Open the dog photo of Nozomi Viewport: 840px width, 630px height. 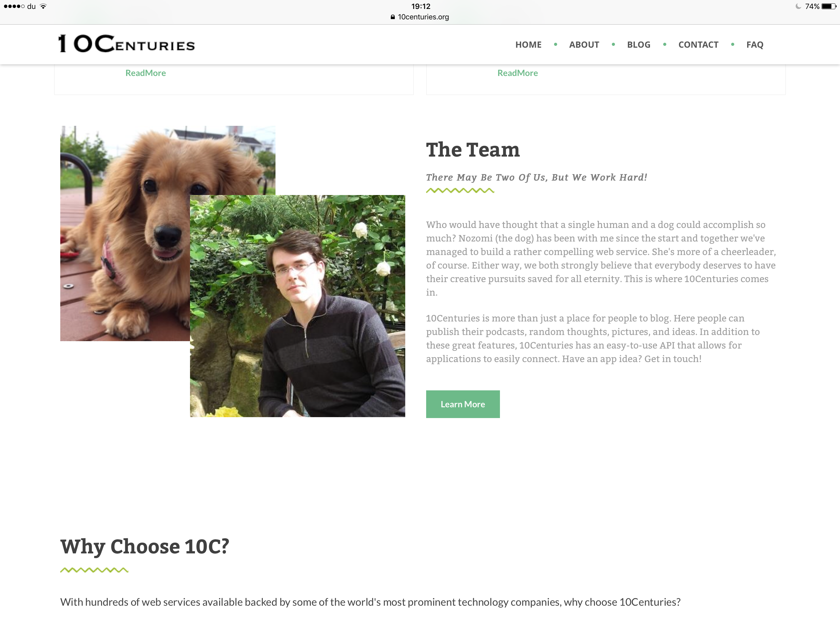[x=125, y=233]
